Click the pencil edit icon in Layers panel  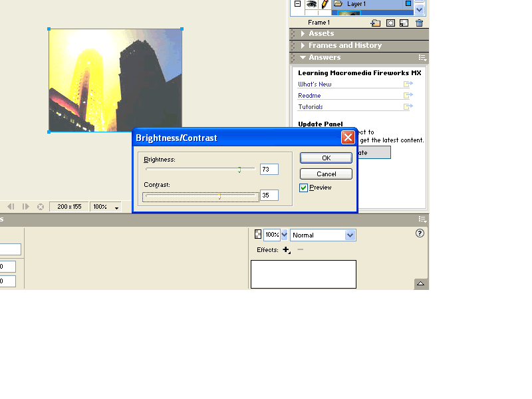pyautogui.click(x=325, y=3)
